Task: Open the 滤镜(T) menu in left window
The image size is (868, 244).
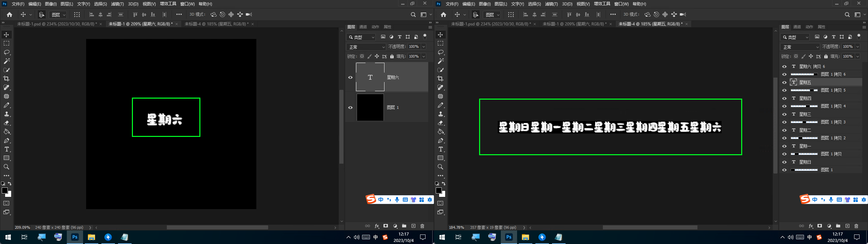Action: tap(117, 4)
